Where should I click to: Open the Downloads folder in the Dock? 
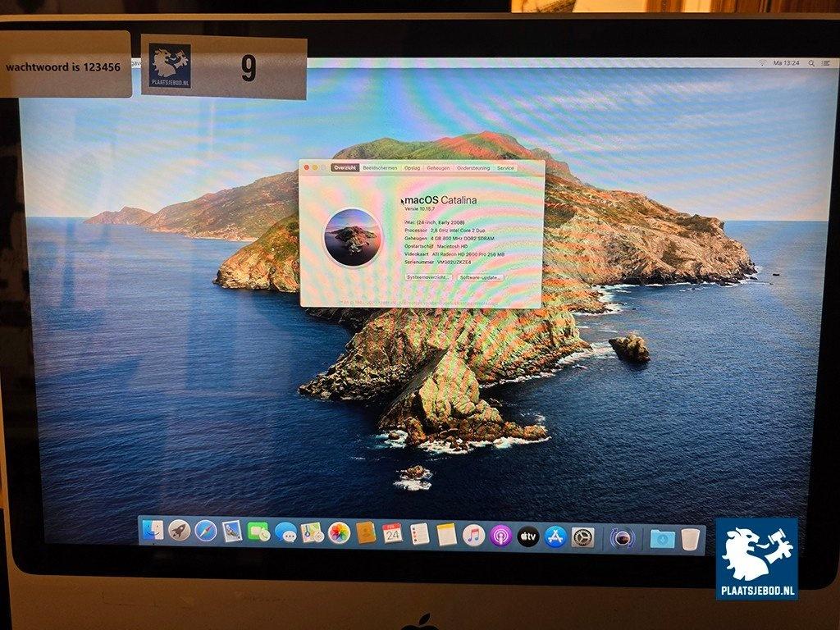663,538
